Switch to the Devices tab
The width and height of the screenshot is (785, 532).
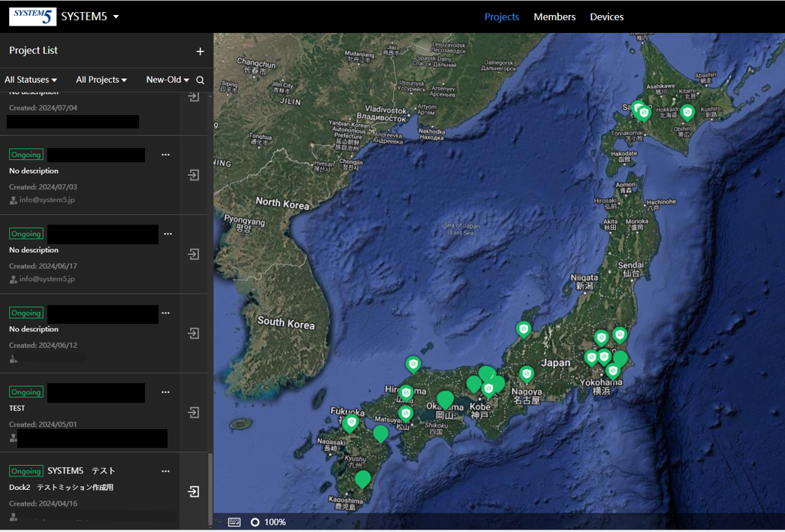[x=607, y=17]
